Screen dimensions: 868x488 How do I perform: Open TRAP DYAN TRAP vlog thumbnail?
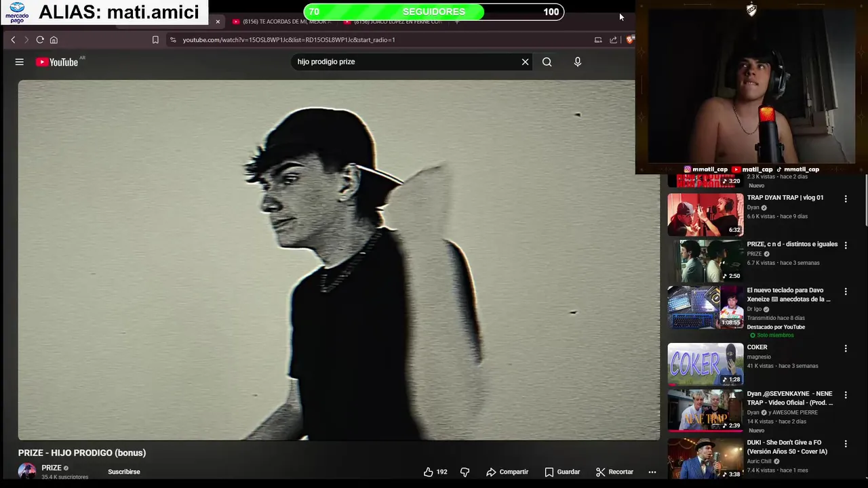(705, 214)
